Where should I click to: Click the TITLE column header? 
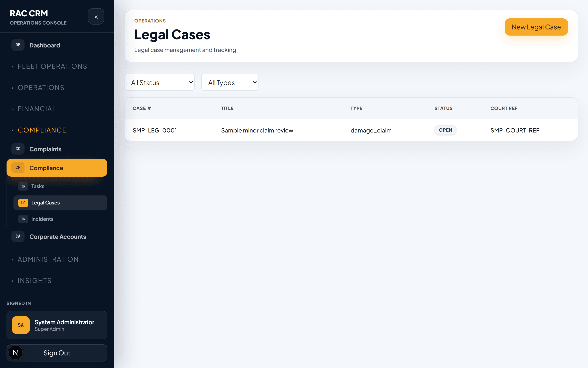[227, 108]
